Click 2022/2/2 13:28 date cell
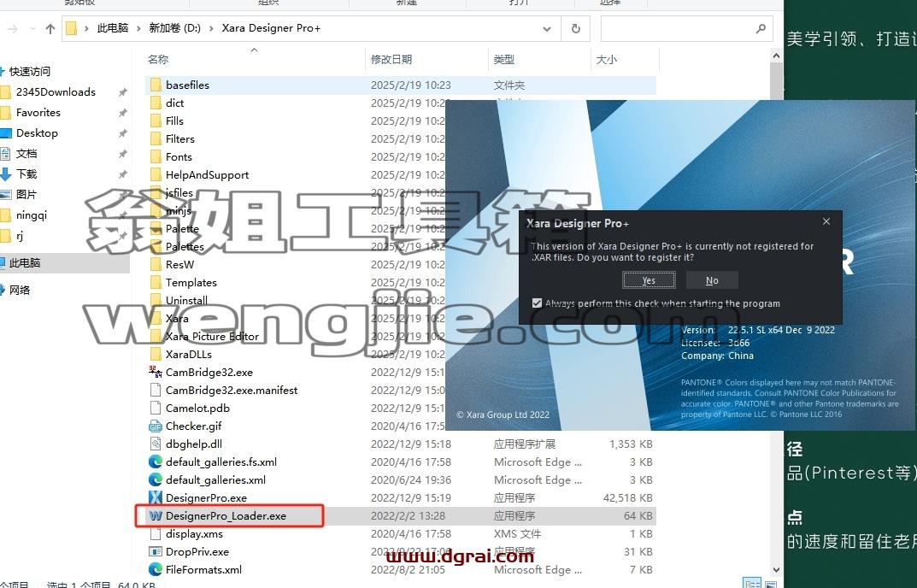917x588 pixels. click(408, 516)
